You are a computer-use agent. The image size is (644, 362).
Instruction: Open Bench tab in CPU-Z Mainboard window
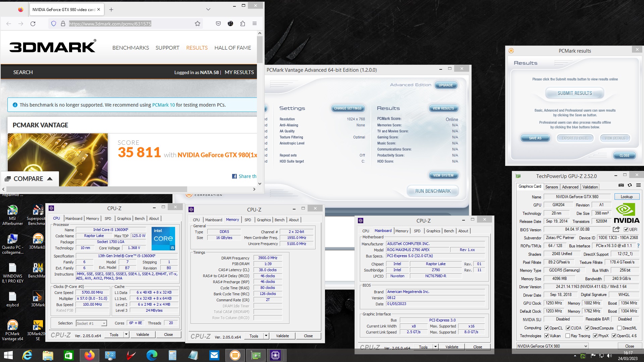(x=449, y=231)
